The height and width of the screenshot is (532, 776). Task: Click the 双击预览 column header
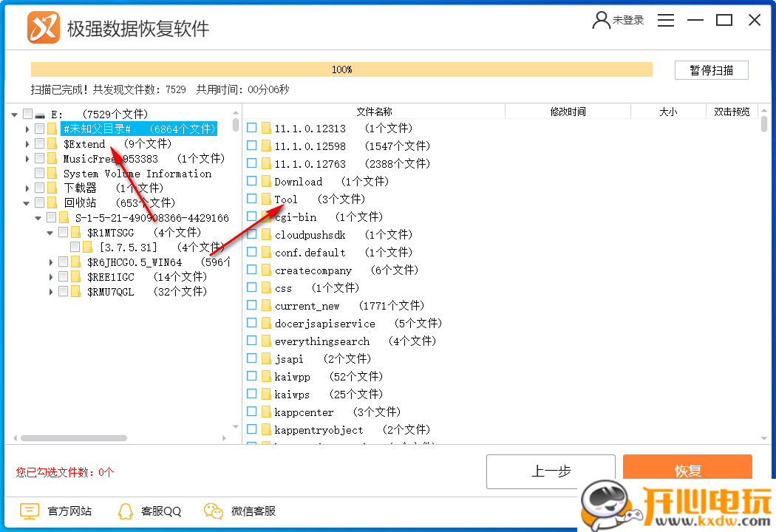point(732,112)
